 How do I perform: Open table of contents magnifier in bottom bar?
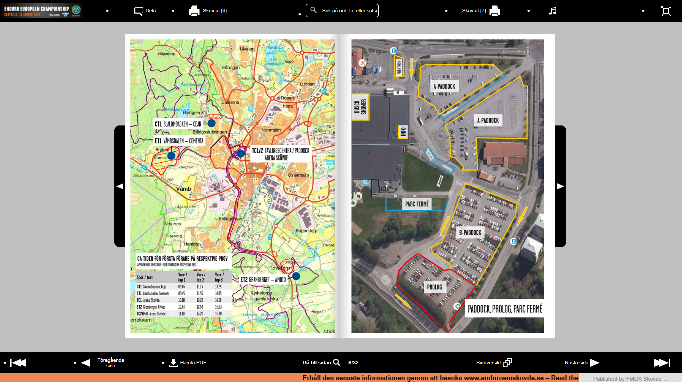point(336,362)
